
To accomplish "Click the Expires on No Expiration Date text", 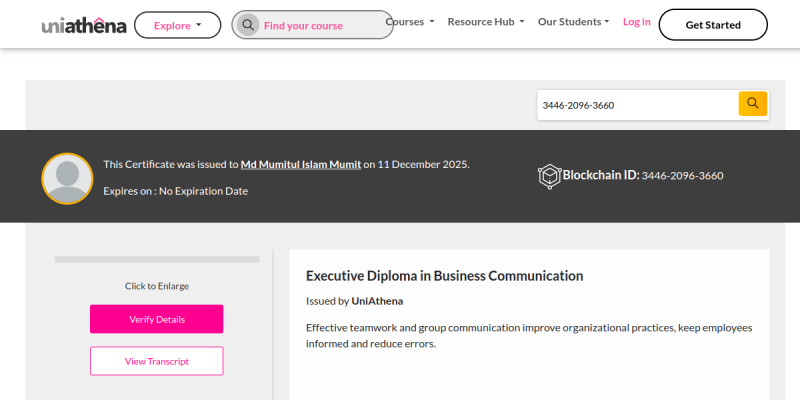I will pyautogui.click(x=176, y=191).
